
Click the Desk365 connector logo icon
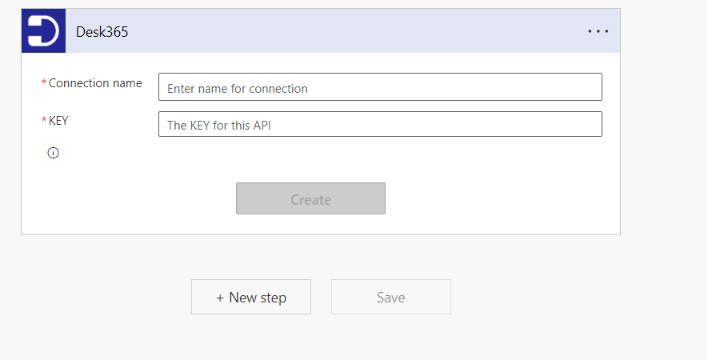(43, 31)
